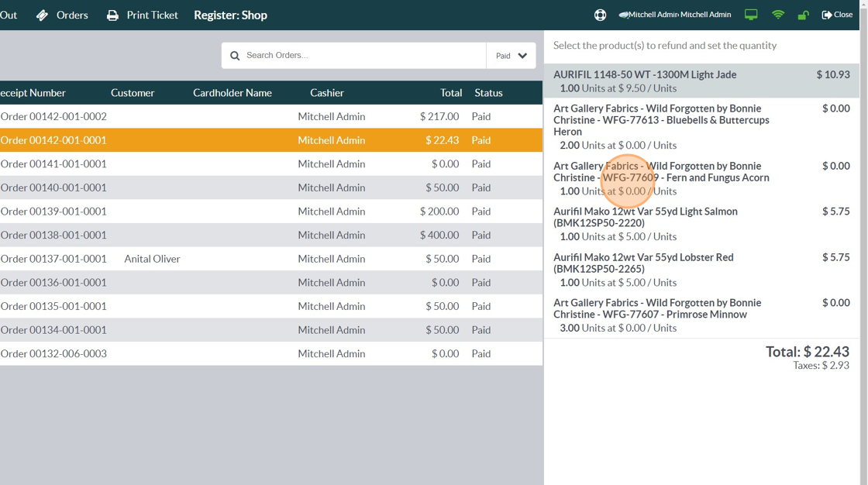
Task: Select order 00137-001-0001
Action: click(x=271, y=259)
